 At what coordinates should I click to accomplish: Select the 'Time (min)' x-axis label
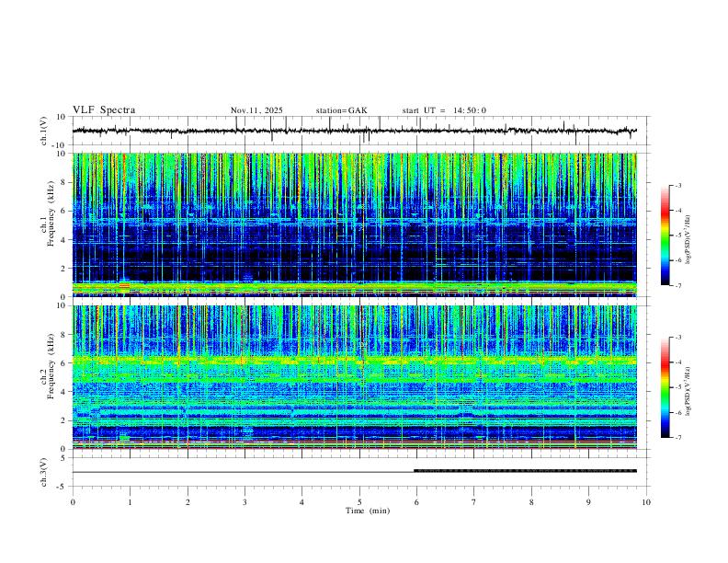(368, 511)
